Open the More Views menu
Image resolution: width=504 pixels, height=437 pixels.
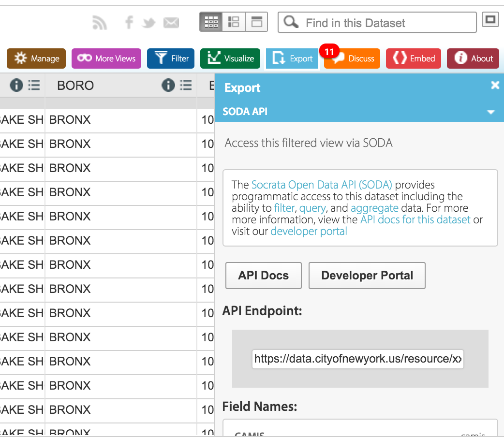coord(106,58)
